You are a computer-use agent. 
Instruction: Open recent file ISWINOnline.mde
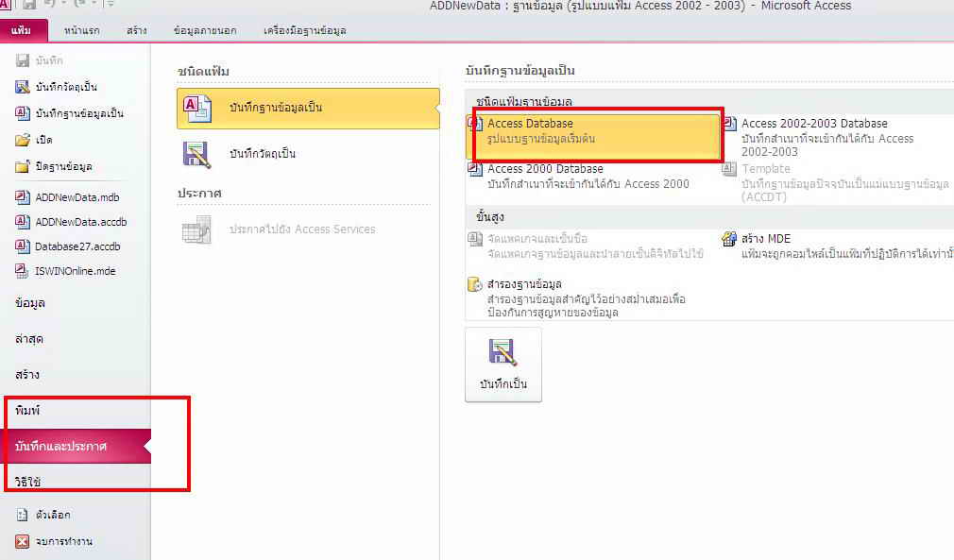(x=65, y=271)
